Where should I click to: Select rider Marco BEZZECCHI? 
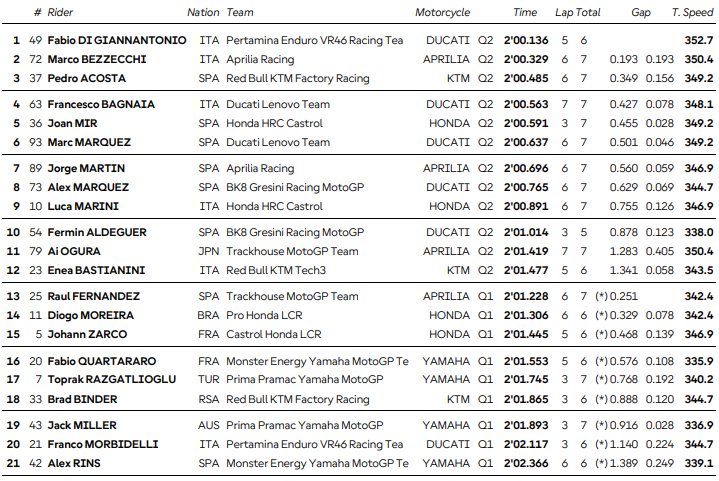[96, 59]
